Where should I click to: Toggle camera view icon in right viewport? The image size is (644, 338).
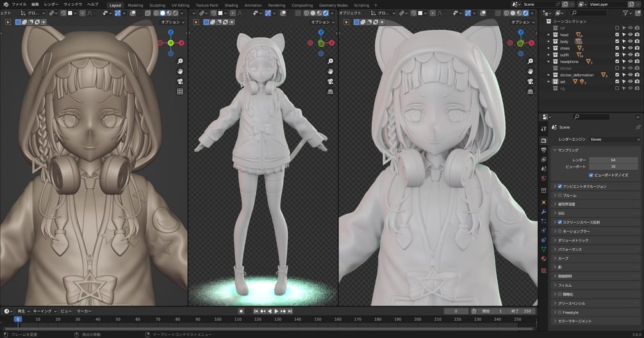point(530,82)
